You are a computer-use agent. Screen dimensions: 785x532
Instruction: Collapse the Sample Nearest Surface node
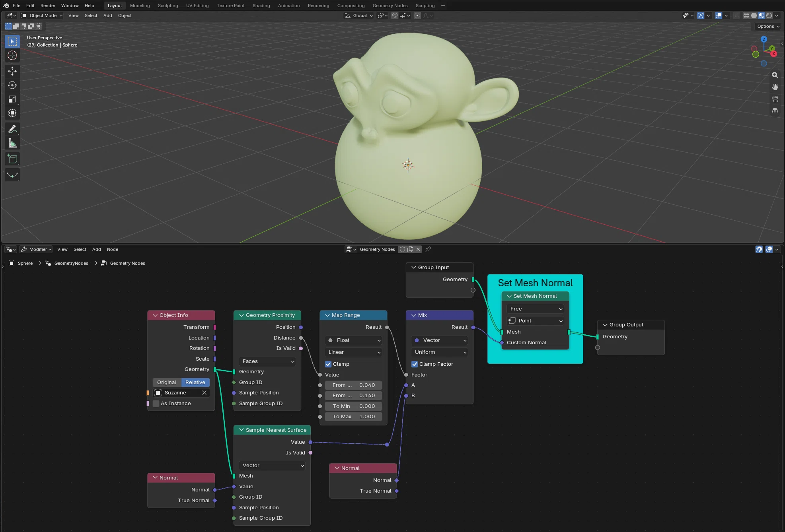click(x=242, y=430)
